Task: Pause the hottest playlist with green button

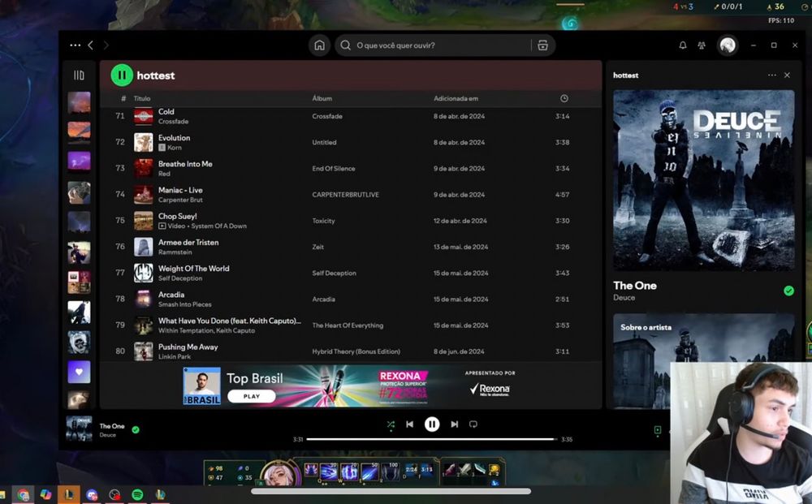Action: pos(123,75)
